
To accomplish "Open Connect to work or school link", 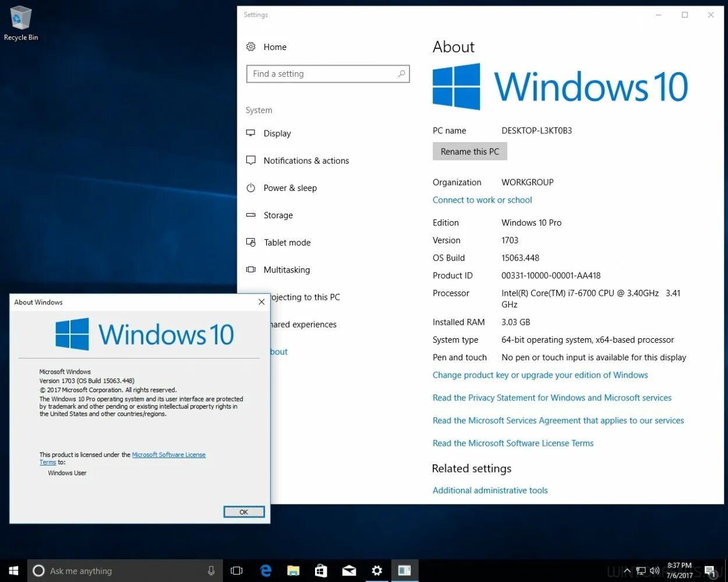I will [x=482, y=200].
